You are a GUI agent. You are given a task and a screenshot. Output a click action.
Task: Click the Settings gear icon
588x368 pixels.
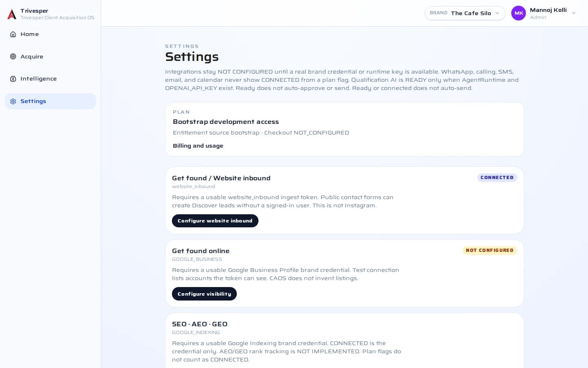[13, 101]
